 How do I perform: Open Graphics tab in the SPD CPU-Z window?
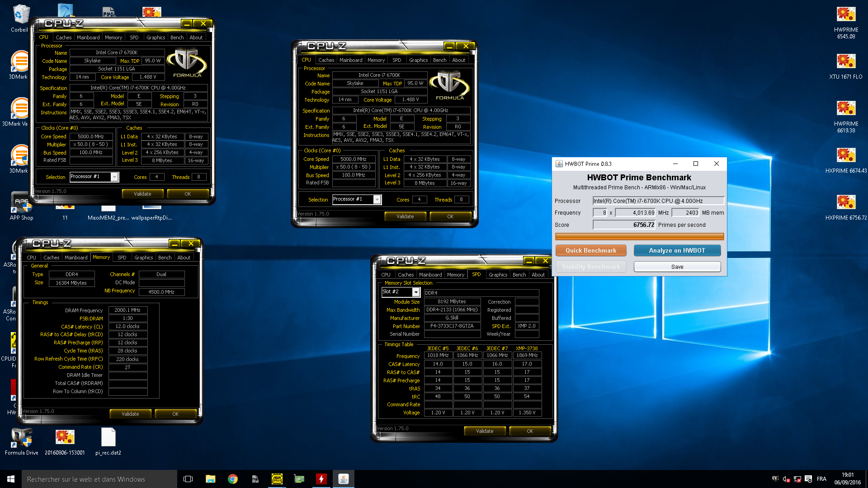(498, 275)
